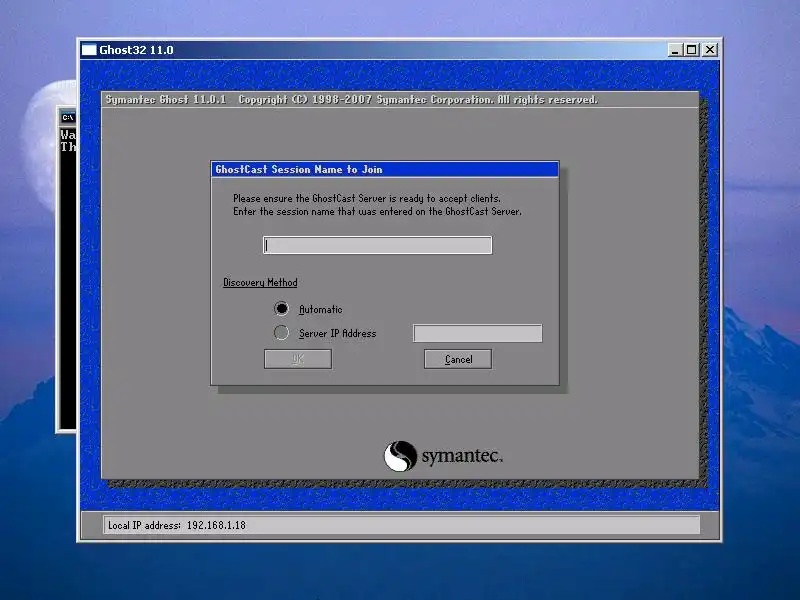Screen dimensions: 800x600
Task: Click the 'Please ensure the GhostCast Server' instruction line
Action: [367, 198]
